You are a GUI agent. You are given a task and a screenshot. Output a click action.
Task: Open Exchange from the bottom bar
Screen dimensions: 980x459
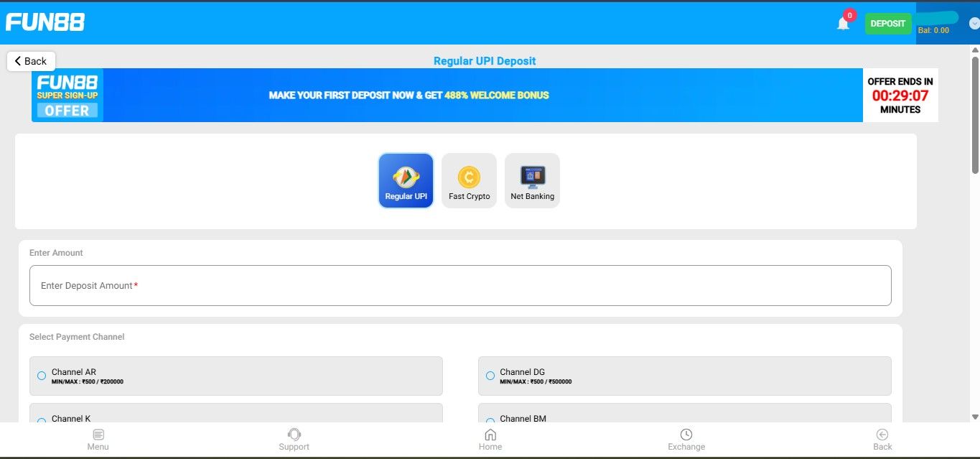tap(686, 439)
